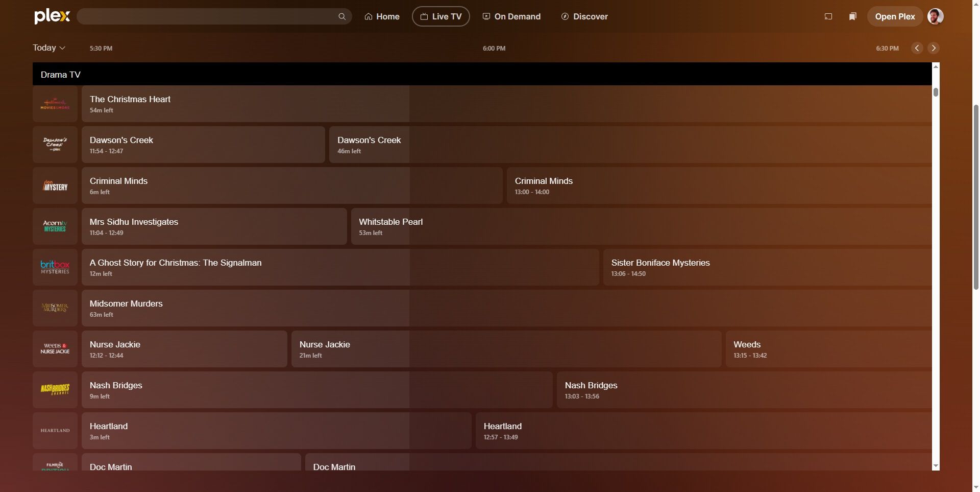Select the BritBox Mysteries channel logo

(55, 267)
